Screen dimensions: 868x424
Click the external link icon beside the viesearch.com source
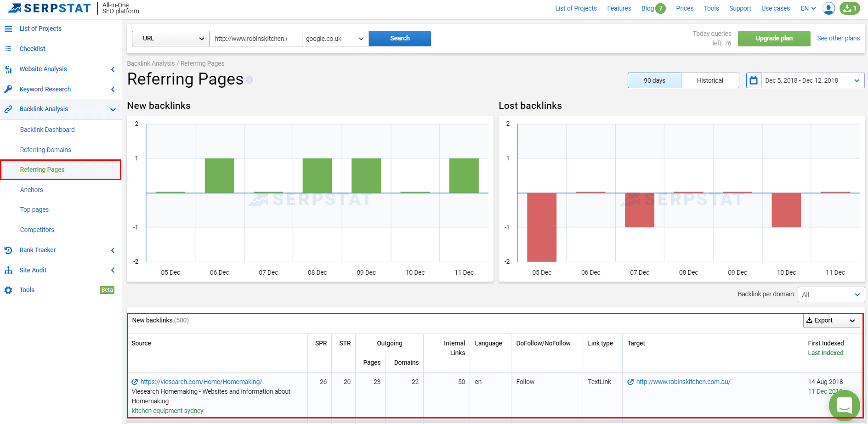(x=135, y=382)
